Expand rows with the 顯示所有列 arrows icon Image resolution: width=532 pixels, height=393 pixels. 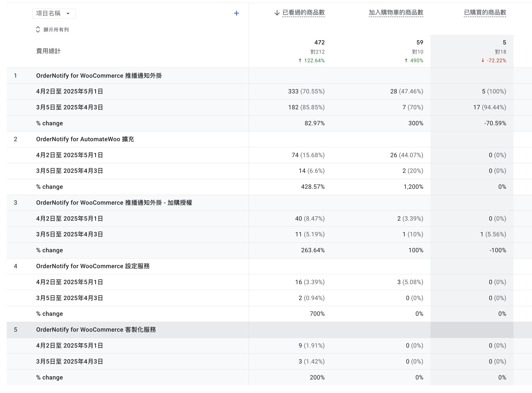click(38, 29)
